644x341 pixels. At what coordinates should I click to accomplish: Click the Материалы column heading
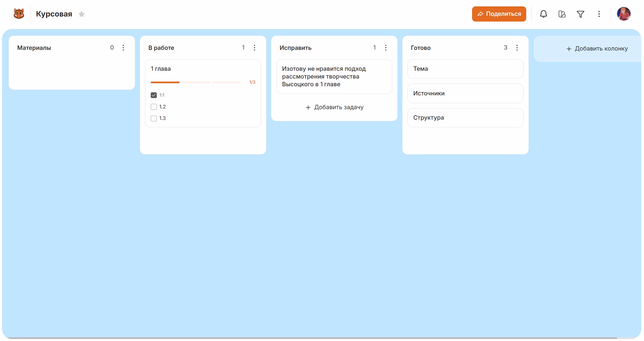point(34,48)
